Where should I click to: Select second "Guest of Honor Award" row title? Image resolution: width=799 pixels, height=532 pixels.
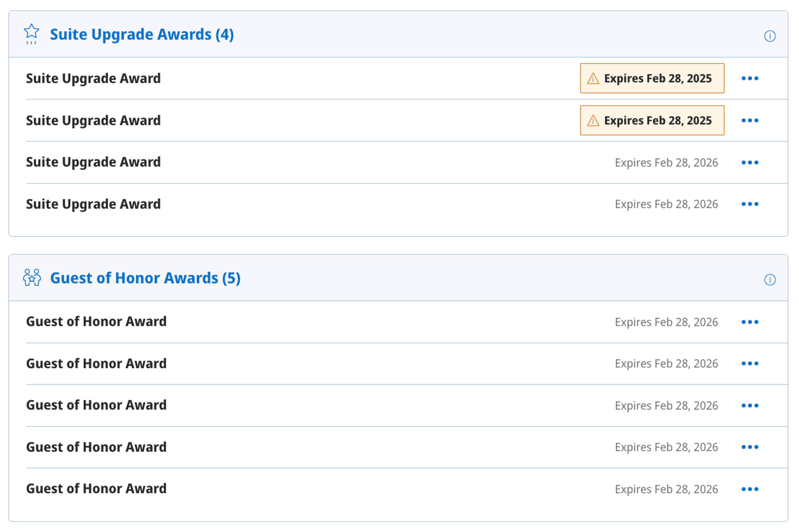coord(96,363)
